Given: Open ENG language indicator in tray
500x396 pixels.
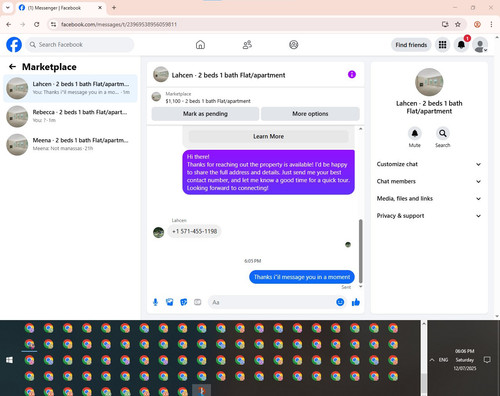Looking at the screenshot, I should (x=443, y=360).
